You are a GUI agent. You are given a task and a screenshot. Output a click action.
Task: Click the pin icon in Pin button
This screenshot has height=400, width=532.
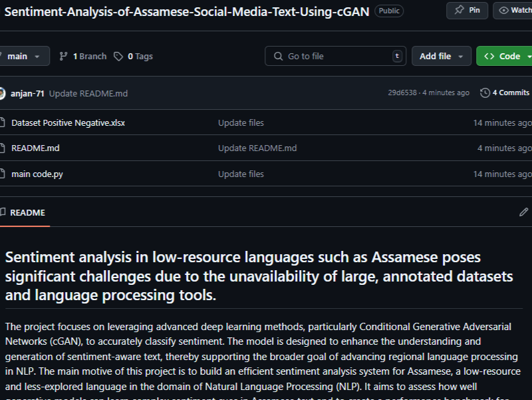pyautogui.click(x=459, y=10)
